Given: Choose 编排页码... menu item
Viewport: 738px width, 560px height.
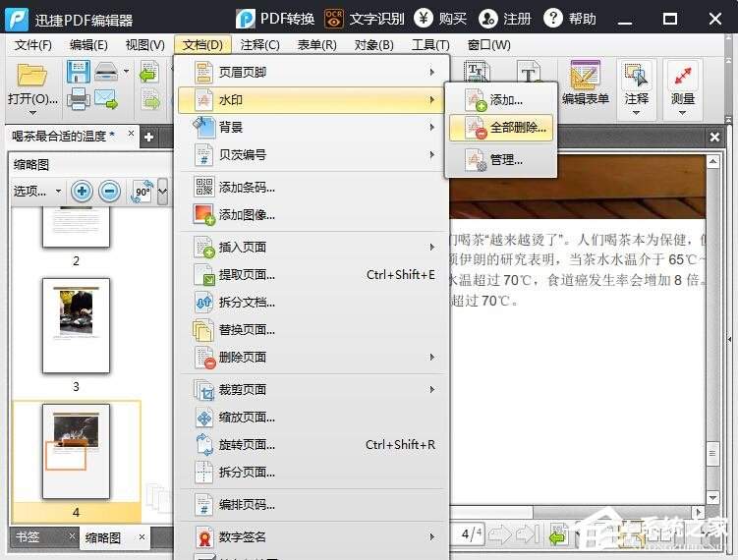Looking at the screenshot, I should click(312, 504).
